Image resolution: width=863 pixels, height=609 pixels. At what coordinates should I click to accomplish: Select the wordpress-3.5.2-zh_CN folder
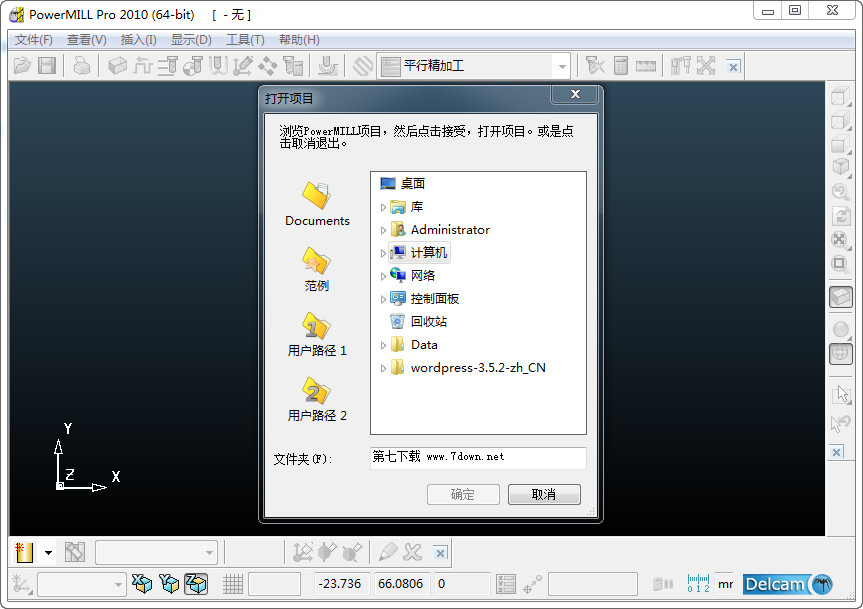[468, 368]
